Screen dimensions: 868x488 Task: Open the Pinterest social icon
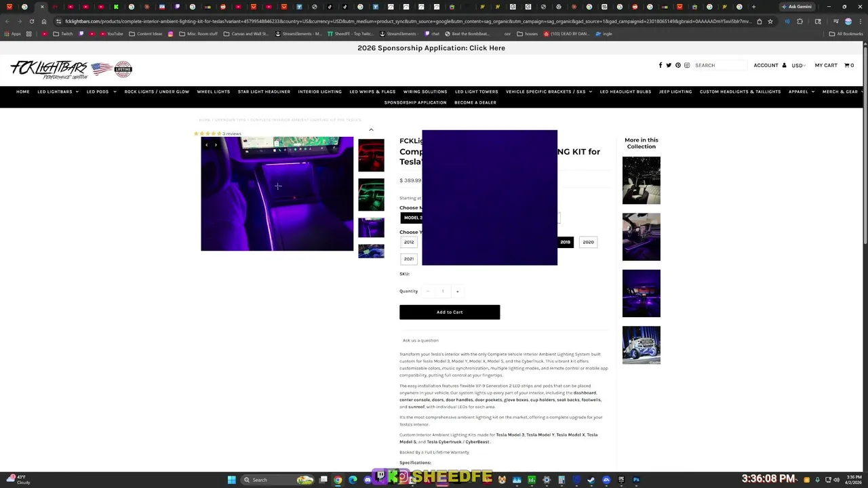click(x=677, y=65)
